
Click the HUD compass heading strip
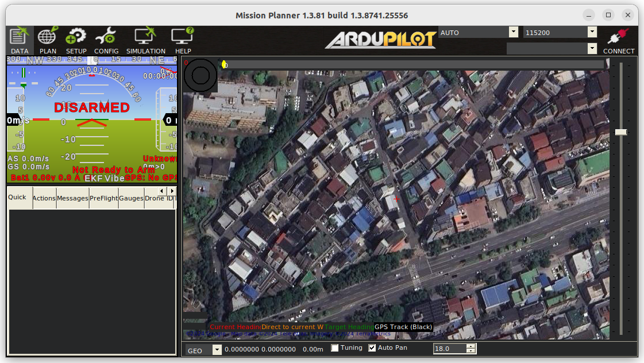92,60
